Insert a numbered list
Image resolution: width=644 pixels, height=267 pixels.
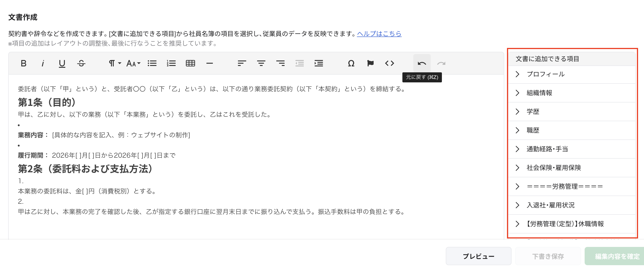coord(171,63)
